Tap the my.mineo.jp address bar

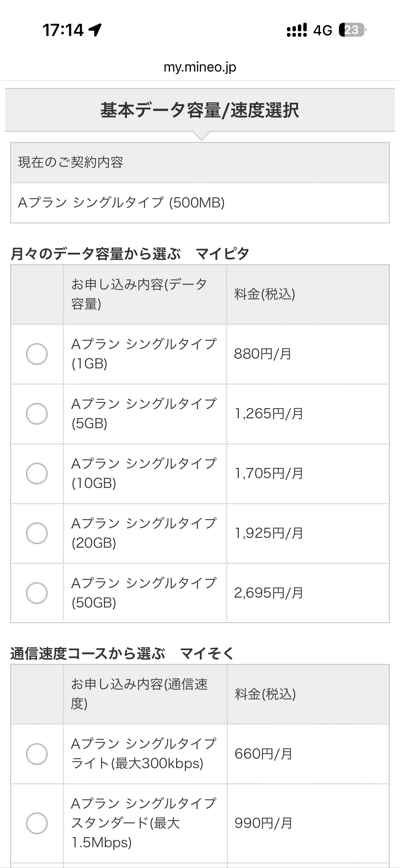(x=200, y=67)
